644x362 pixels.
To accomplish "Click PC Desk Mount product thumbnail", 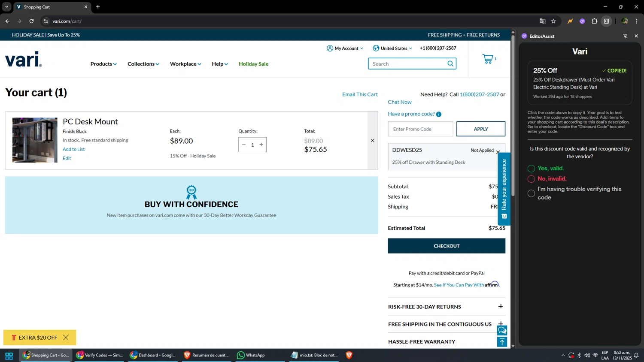I will pos(35,140).
